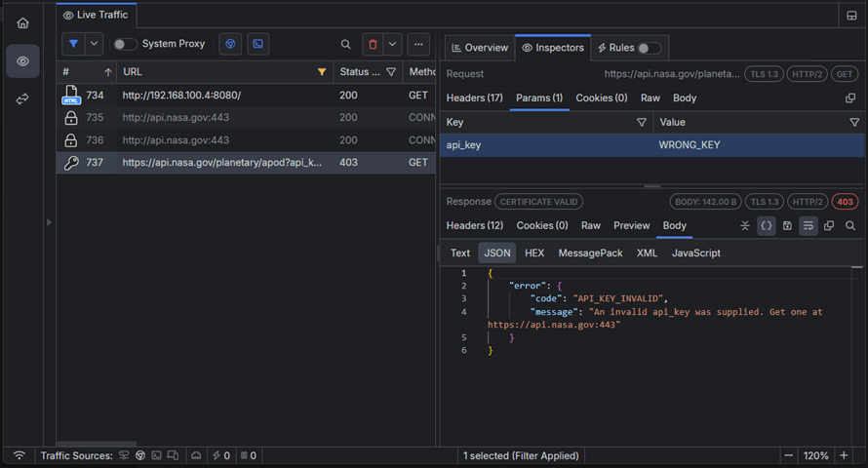Filter the Key column in Params table
This screenshot has height=468, width=868.
coord(641,122)
